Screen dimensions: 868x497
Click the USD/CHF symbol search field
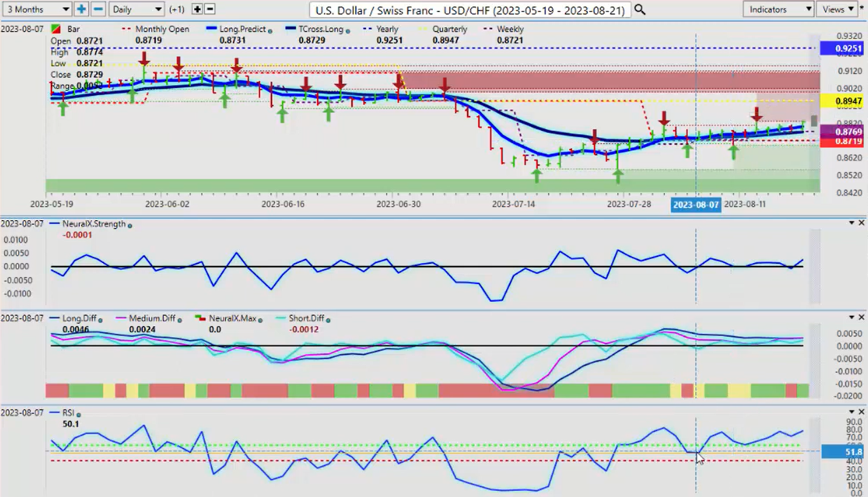pos(470,10)
